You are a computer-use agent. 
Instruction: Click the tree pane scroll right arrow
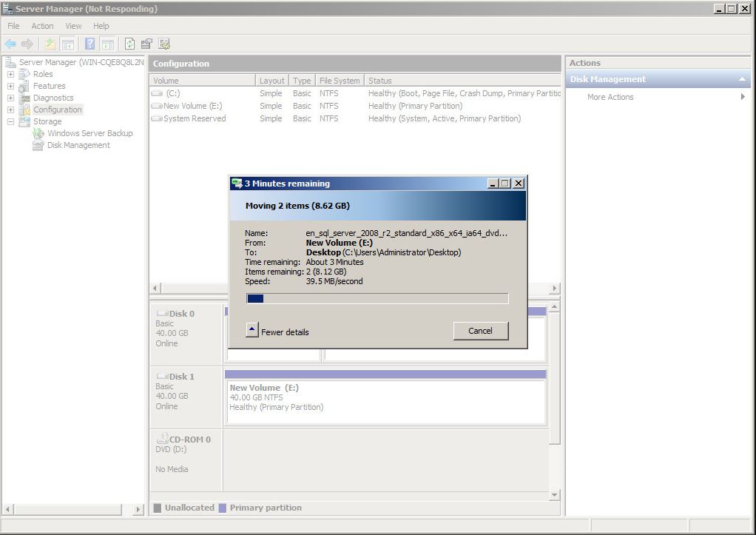pyautogui.click(x=138, y=509)
